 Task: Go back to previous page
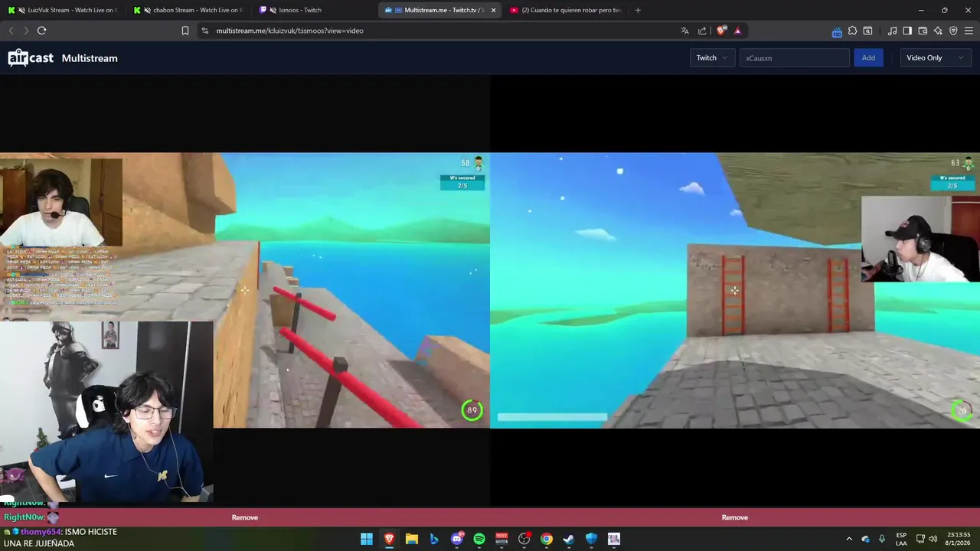point(11,31)
